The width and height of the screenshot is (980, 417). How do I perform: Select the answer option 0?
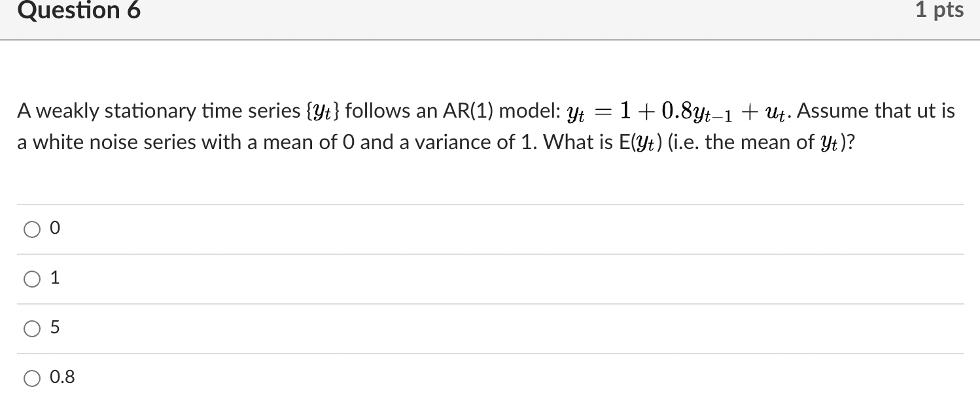[x=32, y=229]
